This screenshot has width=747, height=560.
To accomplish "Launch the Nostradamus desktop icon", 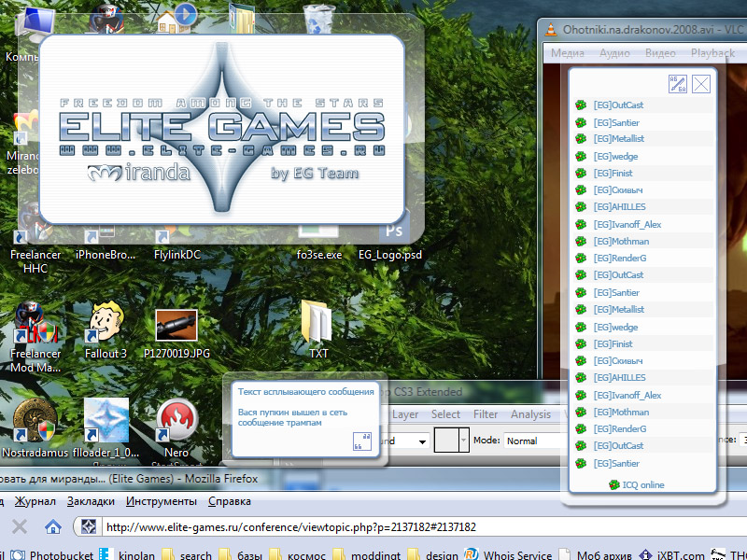I will coord(35,423).
